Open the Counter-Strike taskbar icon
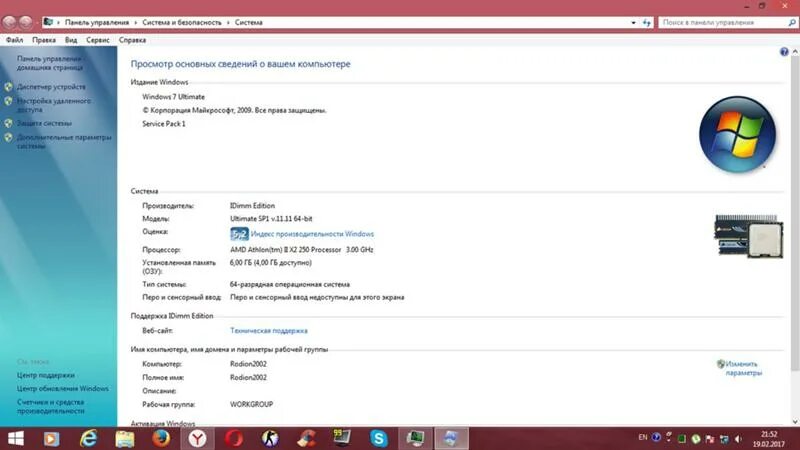The image size is (800, 450). (x=270, y=439)
